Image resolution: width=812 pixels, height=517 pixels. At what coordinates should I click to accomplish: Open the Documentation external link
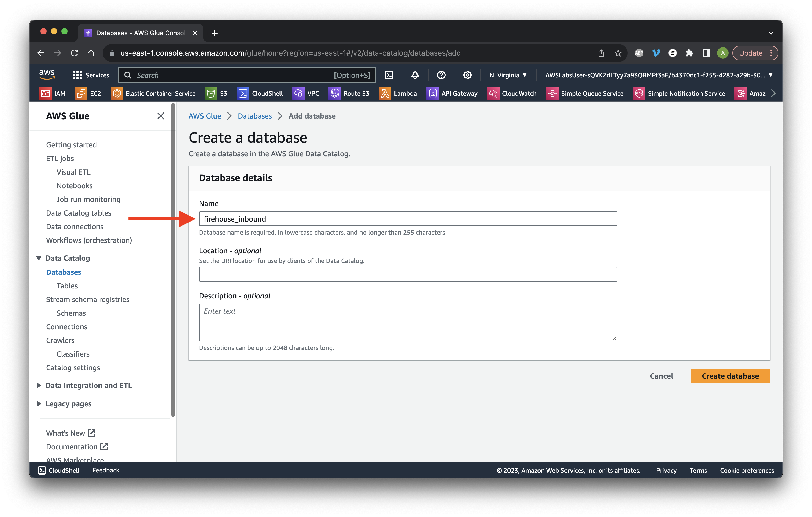(x=76, y=447)
